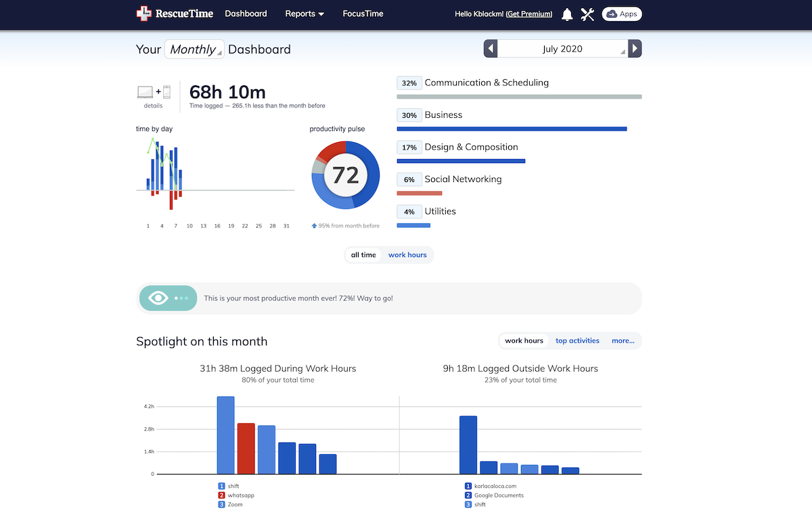
Task: Toggle the pulse view to work hours
Action: tap(407, 255)
